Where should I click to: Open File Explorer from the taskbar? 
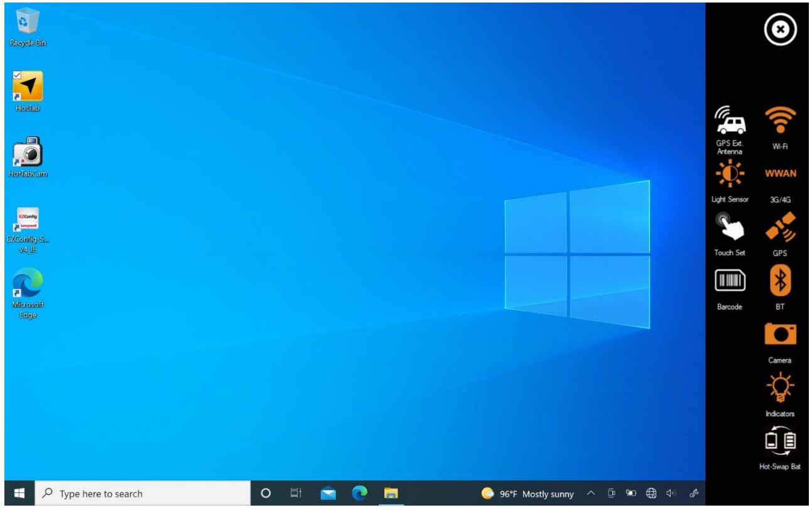391,494
